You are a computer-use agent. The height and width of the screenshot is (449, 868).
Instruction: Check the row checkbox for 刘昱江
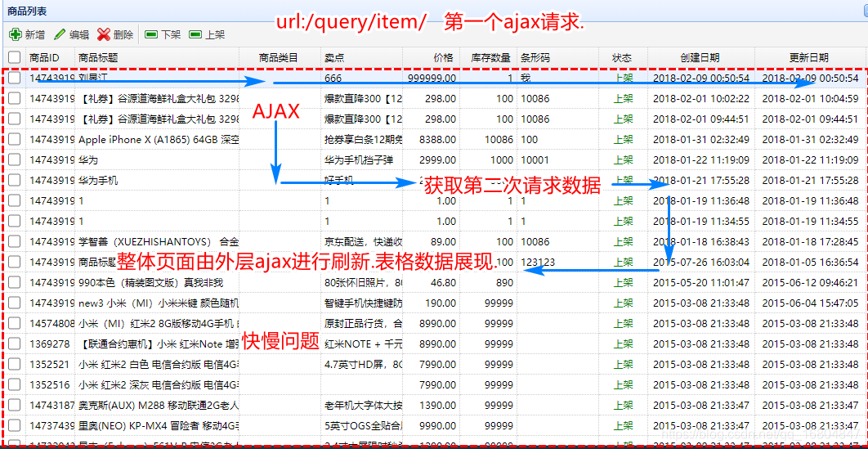(x=15, y=78)
